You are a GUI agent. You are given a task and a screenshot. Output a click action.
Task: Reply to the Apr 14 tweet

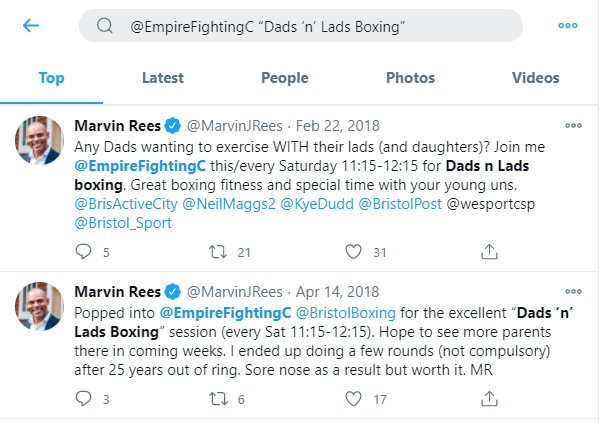(84, 400)
